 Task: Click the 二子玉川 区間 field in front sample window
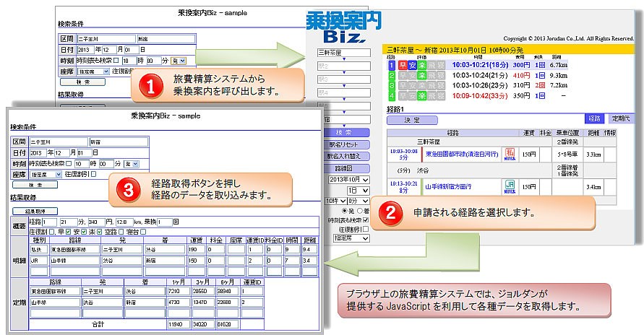(59, 142)
